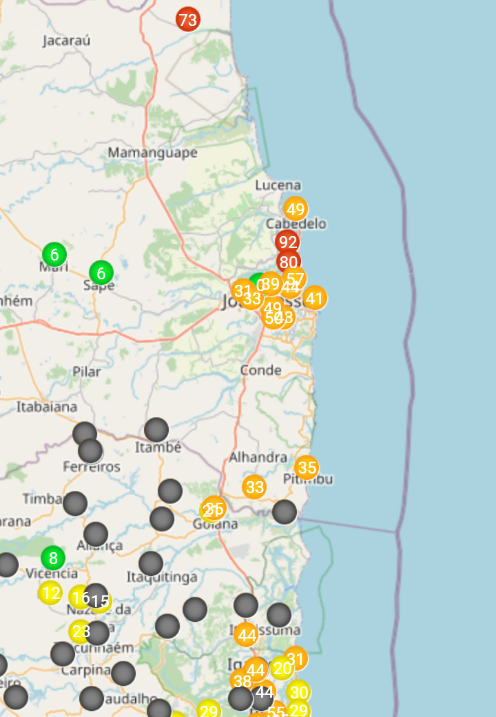The image size is (496, 717).
Task: Click the yellow 20 marker
Action: coord(282,668)
